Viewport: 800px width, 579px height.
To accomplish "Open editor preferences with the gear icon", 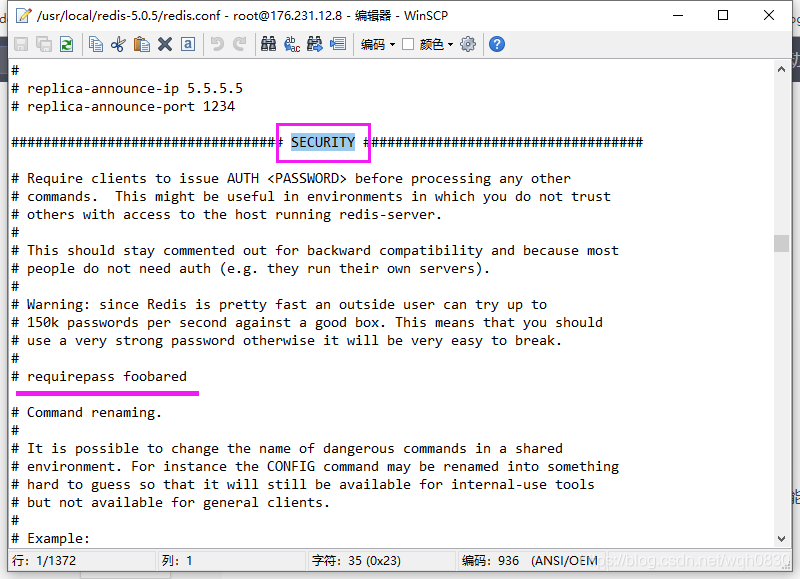I will pyautogui.click(x=468, y=44).
